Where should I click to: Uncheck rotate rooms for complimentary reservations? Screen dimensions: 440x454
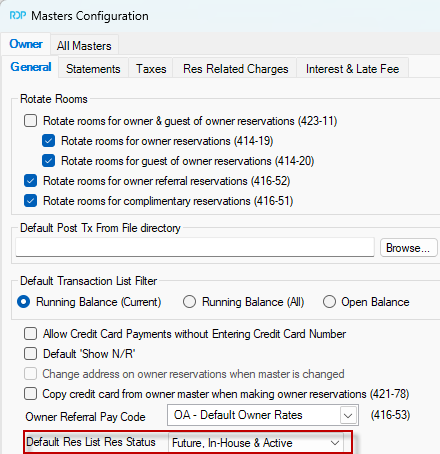coord(30,201)
